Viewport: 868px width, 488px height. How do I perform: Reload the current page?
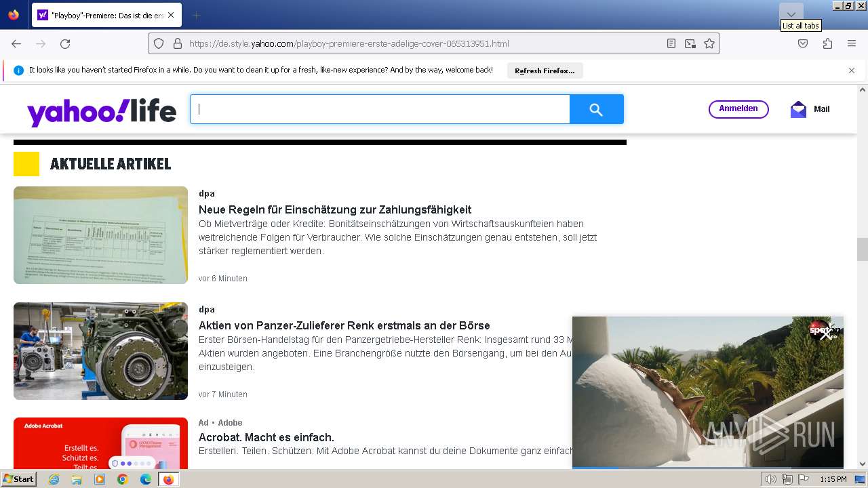[65, 43]
